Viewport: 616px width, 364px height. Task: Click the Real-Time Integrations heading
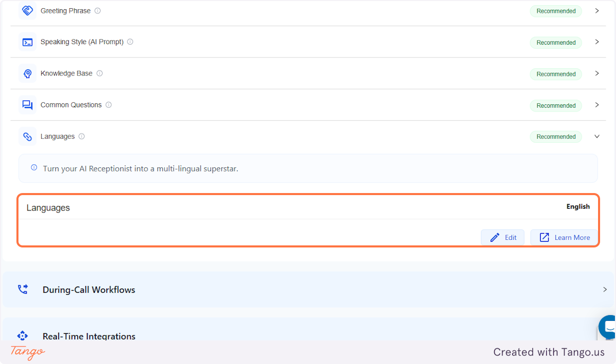(89, 336)
